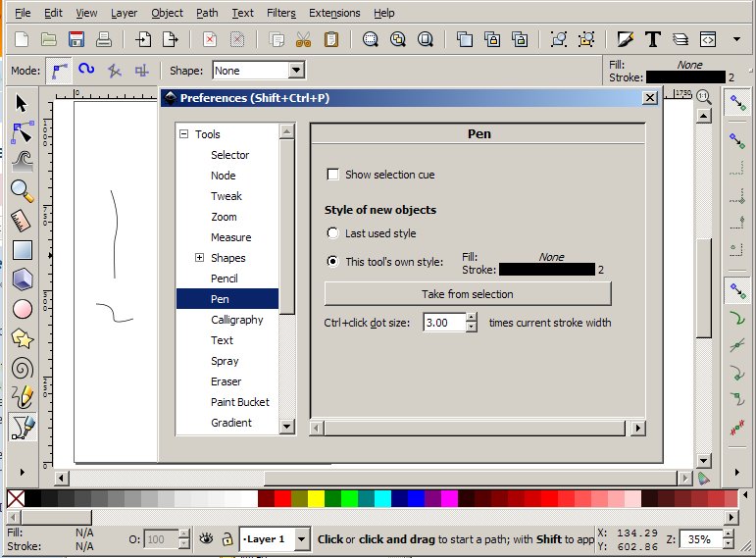
Task: Select the Rectangle tool in toolbox
Action: (22, 250)
